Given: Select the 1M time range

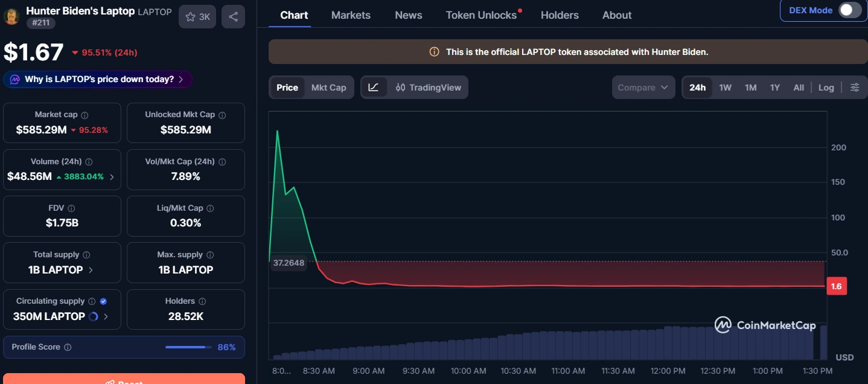Looking at the screenshot, I should click(751, 88).
